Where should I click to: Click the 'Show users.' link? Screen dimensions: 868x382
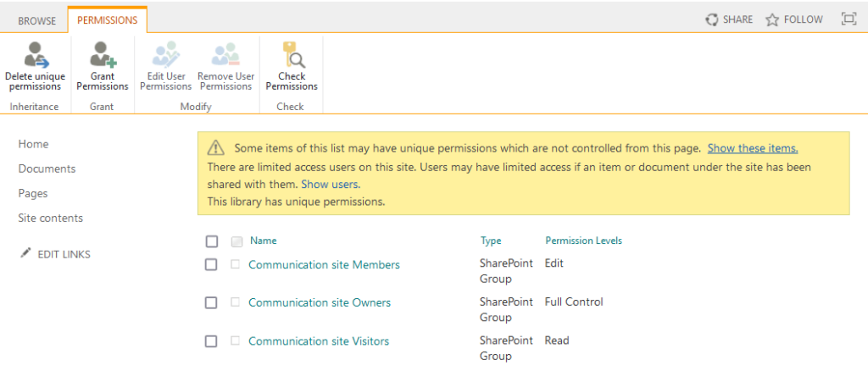[x=331, y=184]
